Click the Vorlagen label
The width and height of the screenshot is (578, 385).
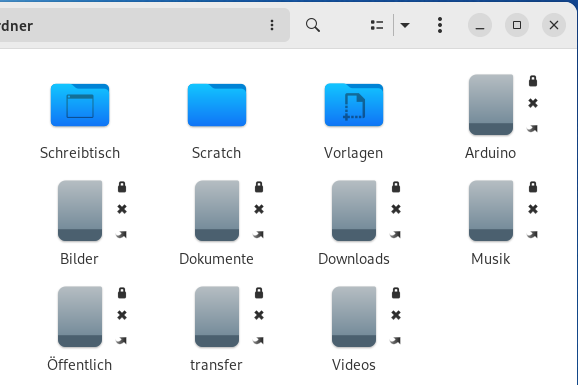click(354, 153)
